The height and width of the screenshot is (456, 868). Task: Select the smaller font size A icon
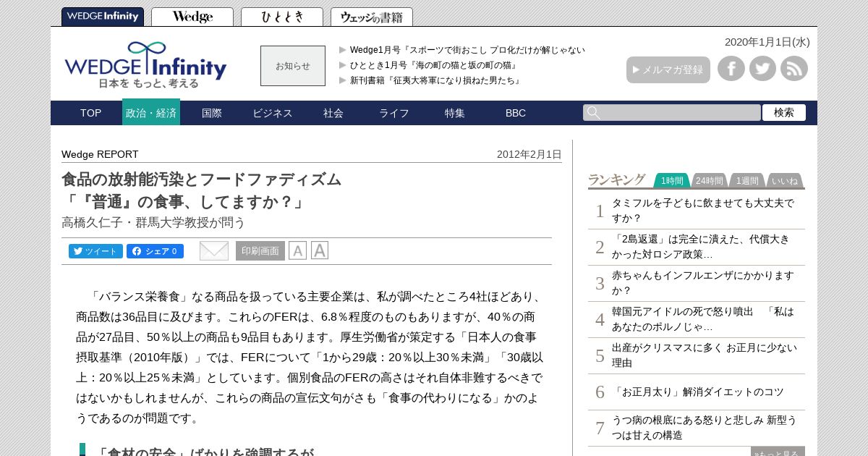(x=297, y=251)
